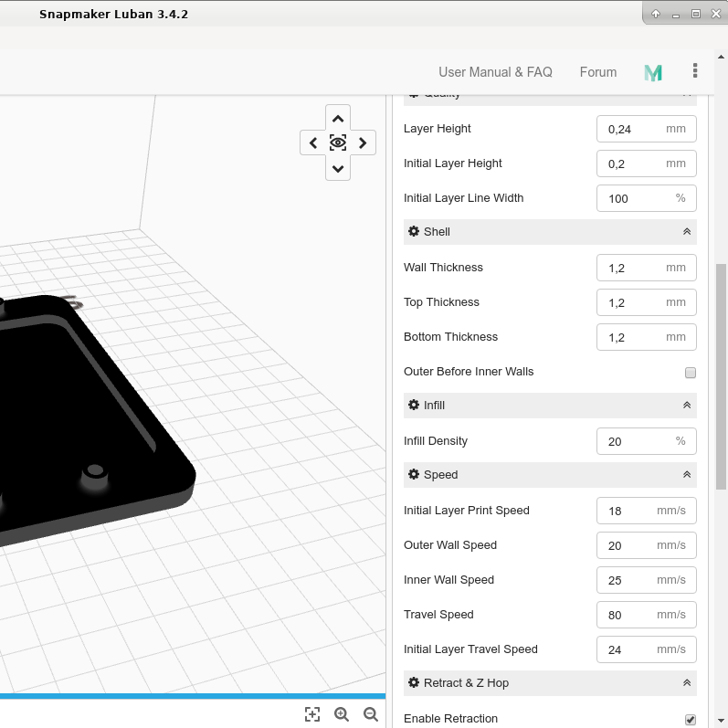Reset camera with the center eye icon
The image size is (728, 728).
click(338, 143)
